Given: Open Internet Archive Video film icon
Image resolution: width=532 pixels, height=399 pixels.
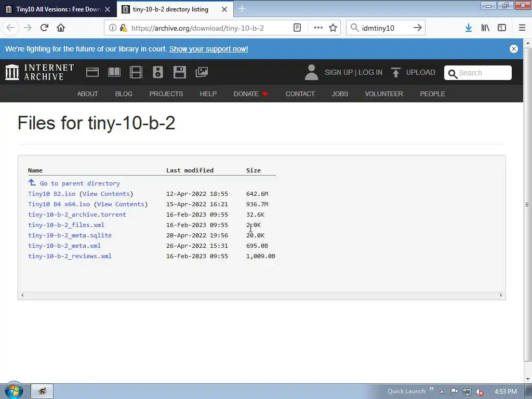Looking at the screenshot, I should pos(136,72).
